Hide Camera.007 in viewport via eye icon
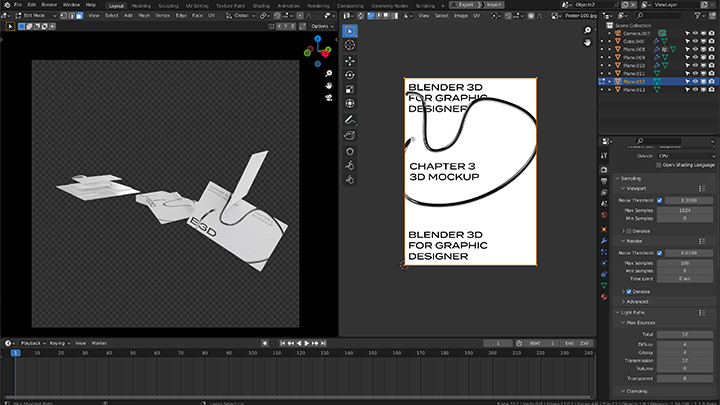The height and width of the screenshot is (405, 720). pos(695,33)
